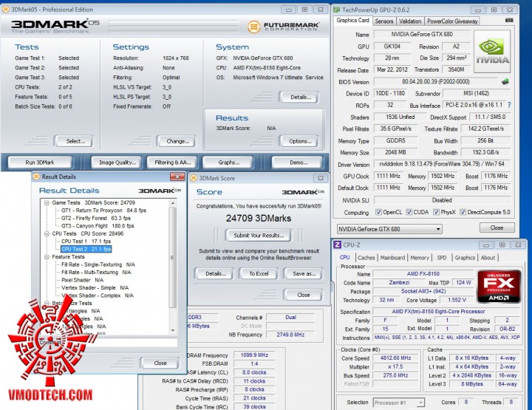Click the Close button in GPU-Z
Screen dimensions: 532x410
tap(497, 228)
